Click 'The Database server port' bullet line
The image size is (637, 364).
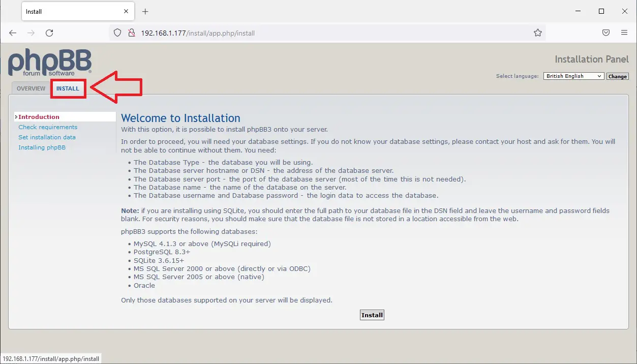tap(299, 179)
